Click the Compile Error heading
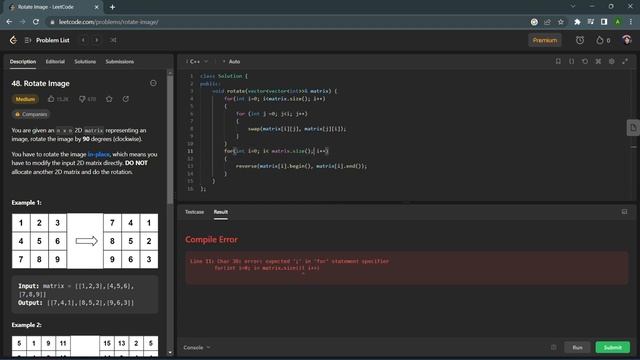Screen dimensions: 640x360 point(211,240)
